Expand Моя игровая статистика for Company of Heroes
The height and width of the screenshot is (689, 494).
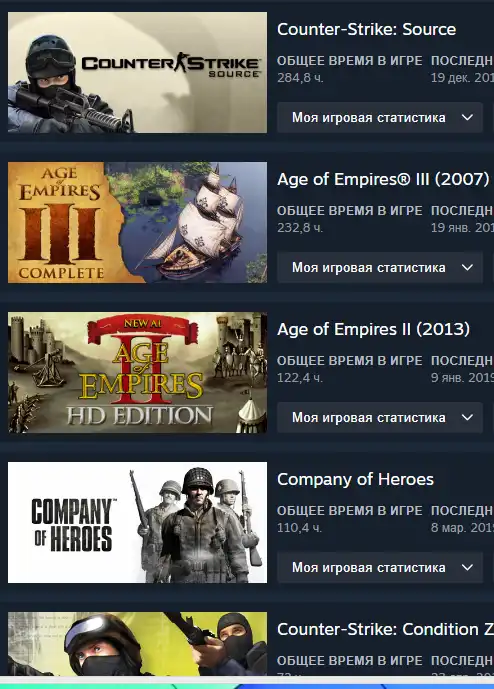[x=380, y=568]
